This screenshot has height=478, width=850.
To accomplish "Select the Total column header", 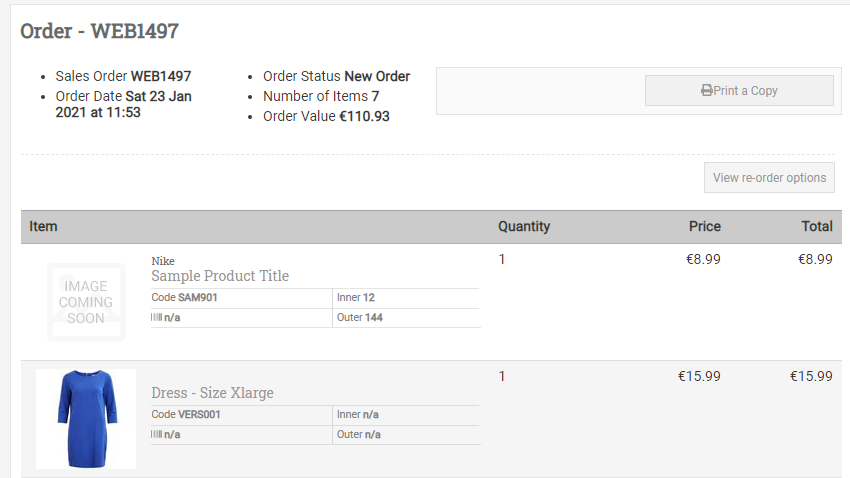I will [817, 227].
